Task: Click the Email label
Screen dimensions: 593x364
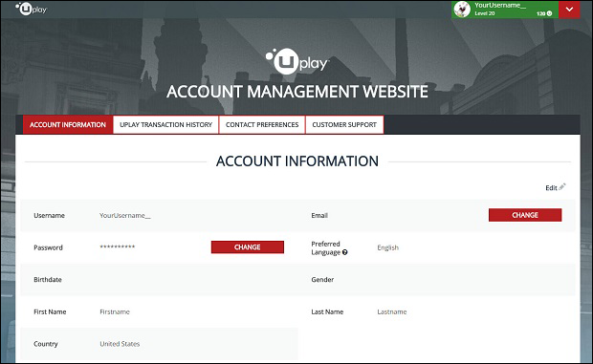Action: [319, 216]
